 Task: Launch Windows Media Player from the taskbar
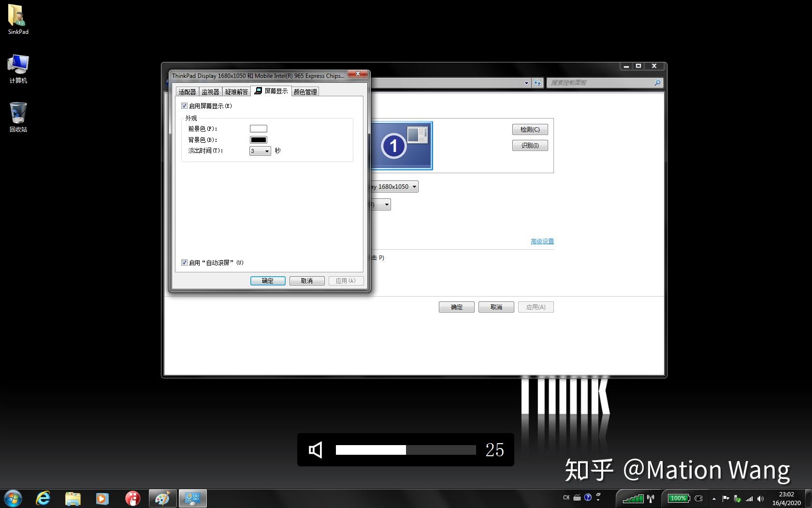(x=102, y=498)
